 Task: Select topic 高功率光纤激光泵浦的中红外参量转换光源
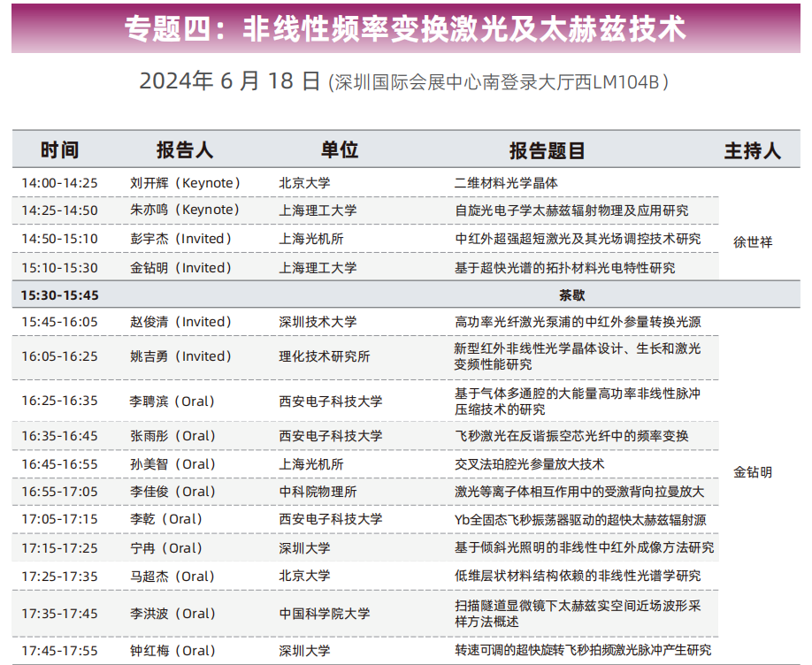(x=578, y=322)
